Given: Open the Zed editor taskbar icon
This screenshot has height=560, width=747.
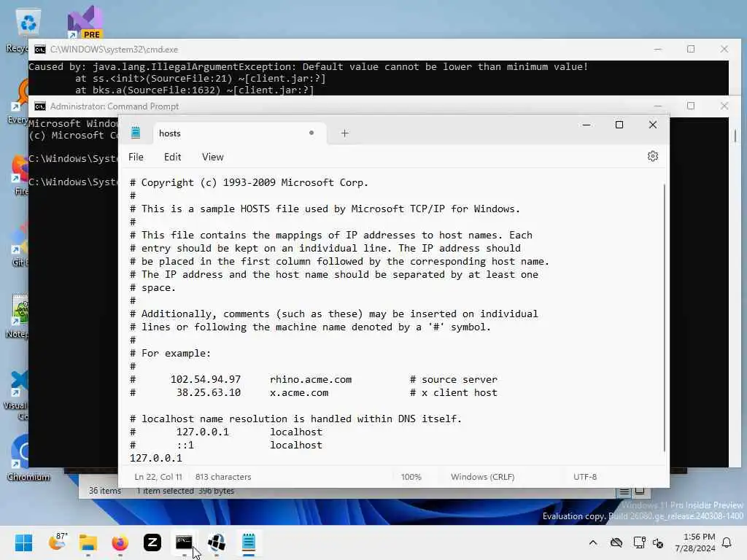Looking at the screenshot, I should (152, 542).
